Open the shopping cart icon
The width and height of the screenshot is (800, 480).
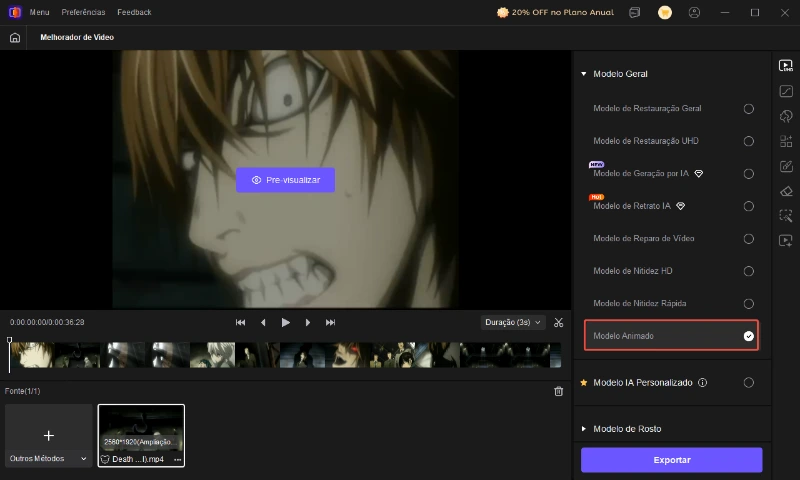pos(665,12)
